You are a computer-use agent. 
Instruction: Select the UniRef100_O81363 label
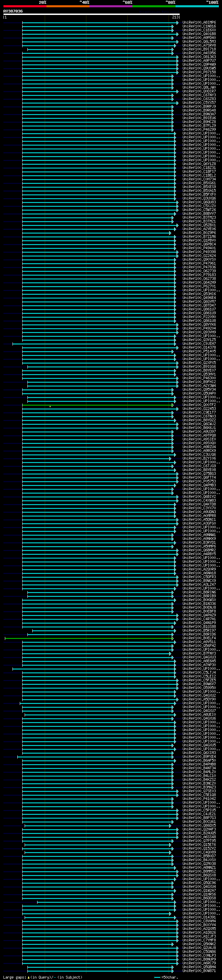(x=199, y=57)
